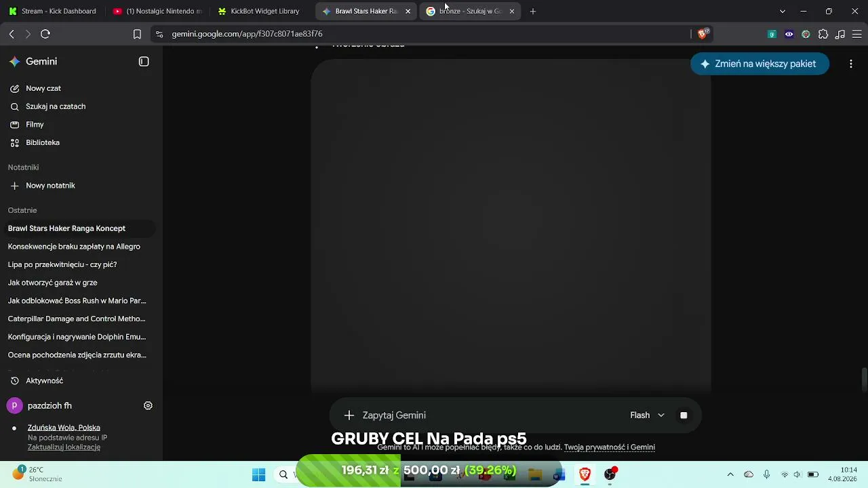Open a new browser tab
Screen dimensions: 868x488
(x=533, y=12)
